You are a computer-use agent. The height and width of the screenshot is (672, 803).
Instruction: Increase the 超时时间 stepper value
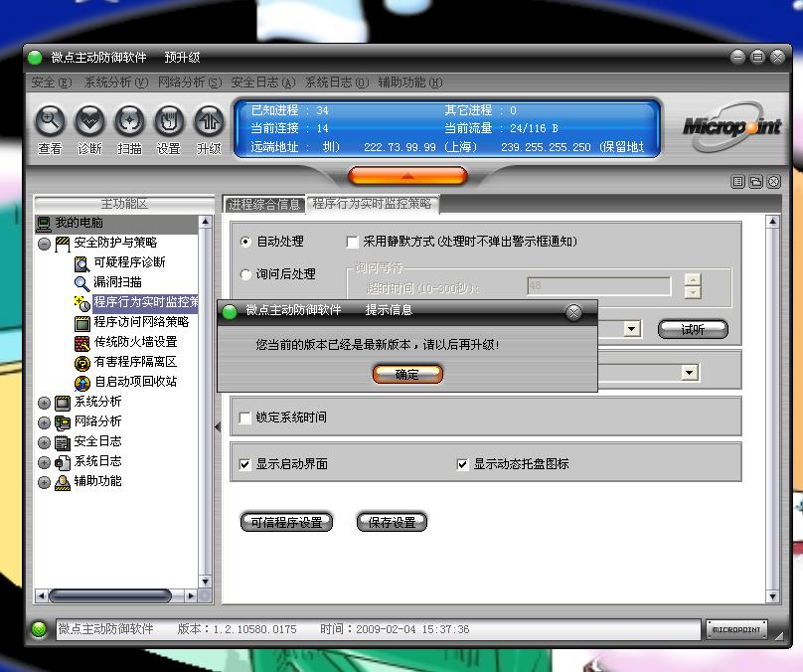coord(693,279)
